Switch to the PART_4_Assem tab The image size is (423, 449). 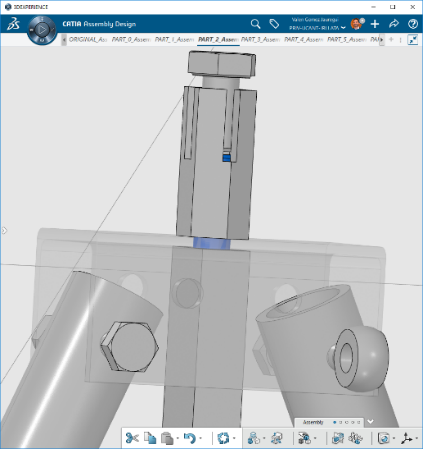304,39
